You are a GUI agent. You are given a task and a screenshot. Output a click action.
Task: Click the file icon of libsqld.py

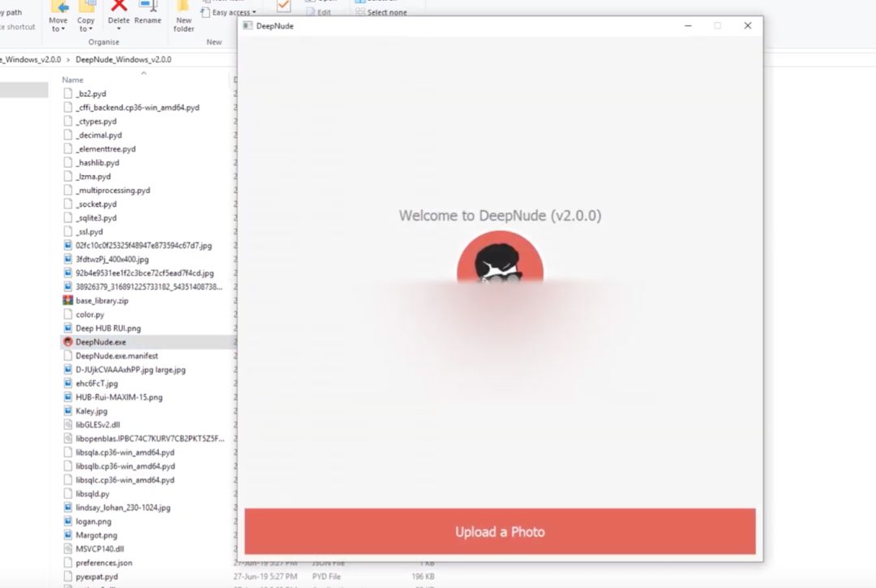pos(67,494)
